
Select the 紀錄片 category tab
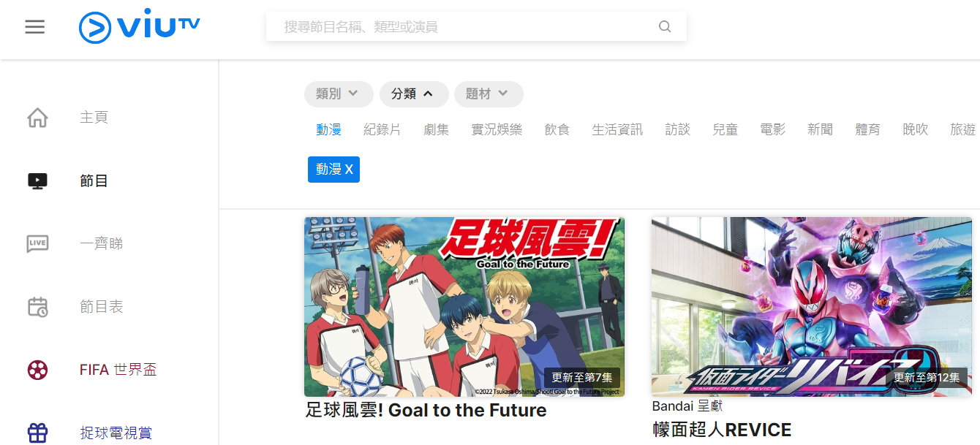(x=382, y=129)
